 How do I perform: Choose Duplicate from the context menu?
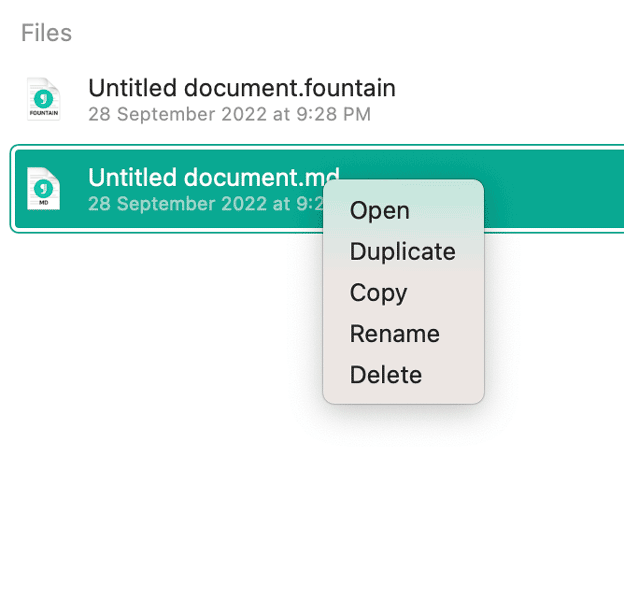tap(403, 251)
